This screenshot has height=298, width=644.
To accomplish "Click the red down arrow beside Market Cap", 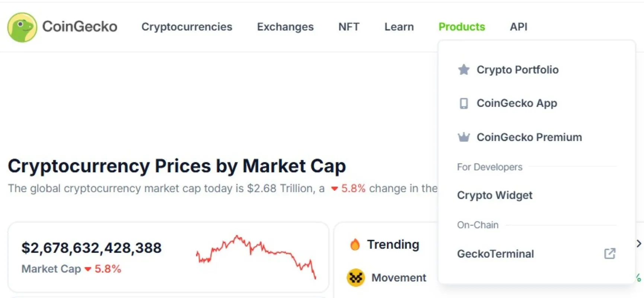I will point(88,269).
